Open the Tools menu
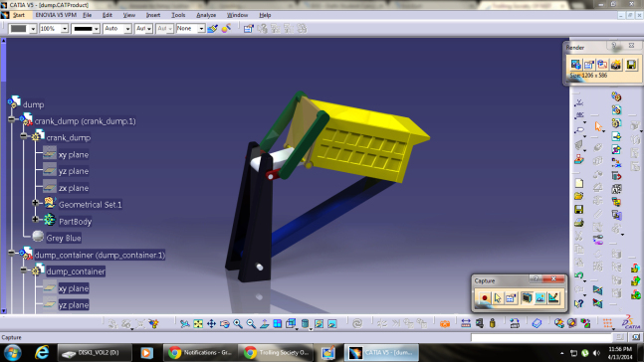644x362 pixels. (x=178, y=15)
